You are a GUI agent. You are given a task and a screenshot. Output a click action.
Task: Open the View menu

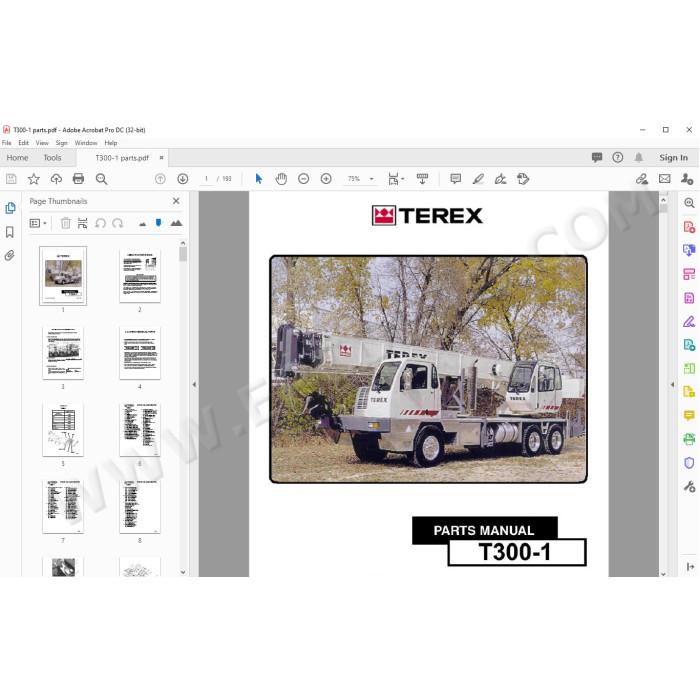click(x=42, y=143)
